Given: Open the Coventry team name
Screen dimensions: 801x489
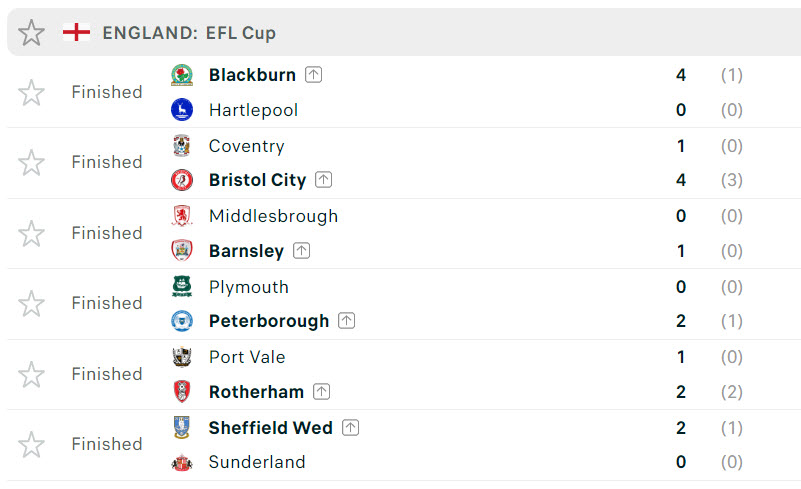Looking at the screenshot, I should [x=247, y=146].
